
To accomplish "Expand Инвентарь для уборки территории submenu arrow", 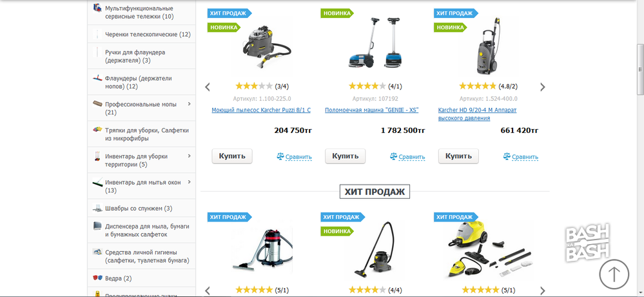I will 190,156.
